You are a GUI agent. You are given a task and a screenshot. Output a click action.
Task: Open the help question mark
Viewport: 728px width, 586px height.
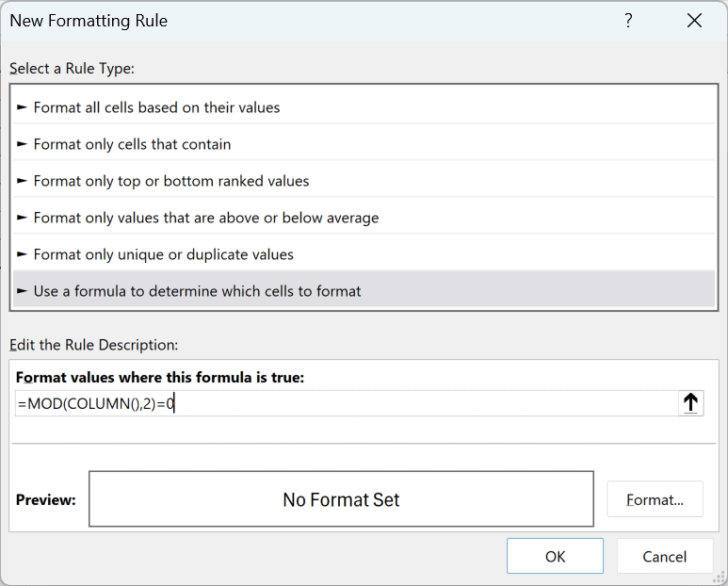(628, 21)
